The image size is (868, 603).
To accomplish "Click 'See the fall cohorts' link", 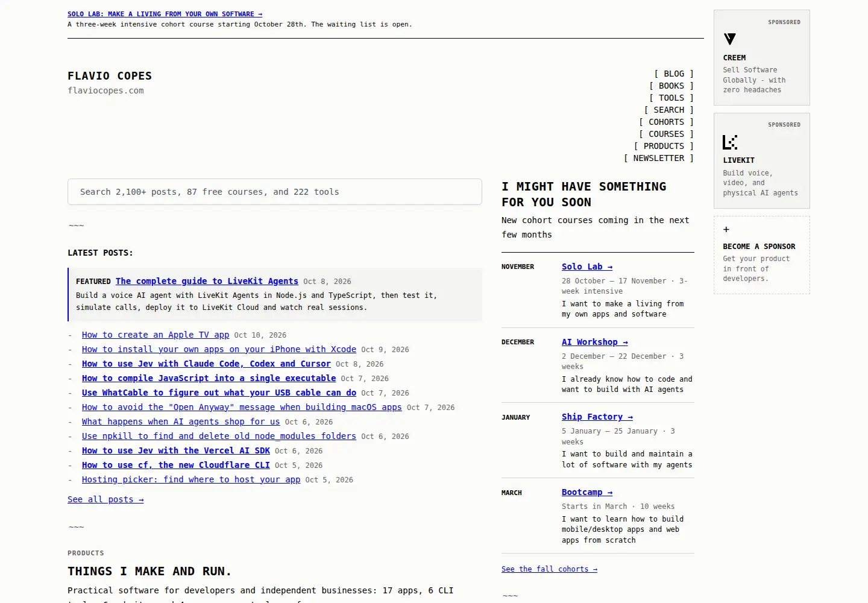I will pyautogui.click(x=549, y=569).
